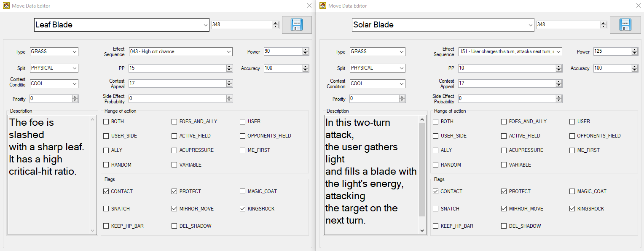Viewport: 644px width, 251px height.
Task: Click the PP stepper for Solar Blade
Action: click(x=559, y=68)
